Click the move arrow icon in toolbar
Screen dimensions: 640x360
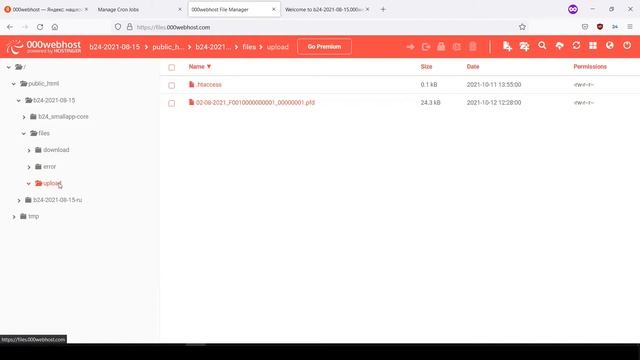click(411, 47)
